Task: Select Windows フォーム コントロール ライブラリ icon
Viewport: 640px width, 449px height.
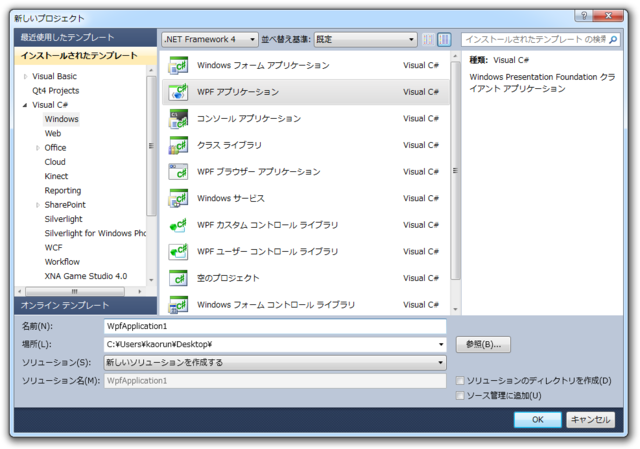Action: [178, 305]
